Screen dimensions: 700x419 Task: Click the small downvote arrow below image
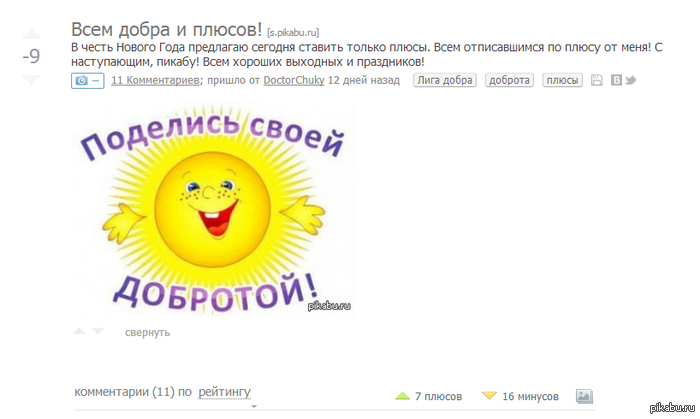click(98, 331)
